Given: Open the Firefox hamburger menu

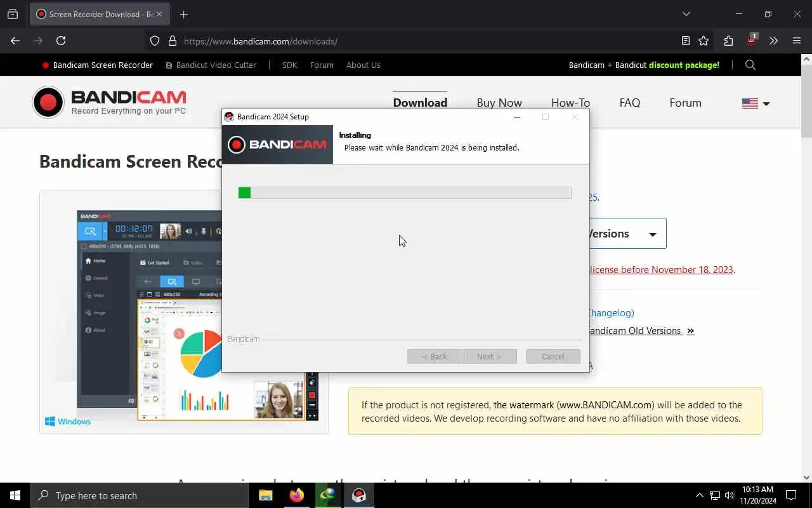Looking at the screenshot, I should [x=797, y=41].
